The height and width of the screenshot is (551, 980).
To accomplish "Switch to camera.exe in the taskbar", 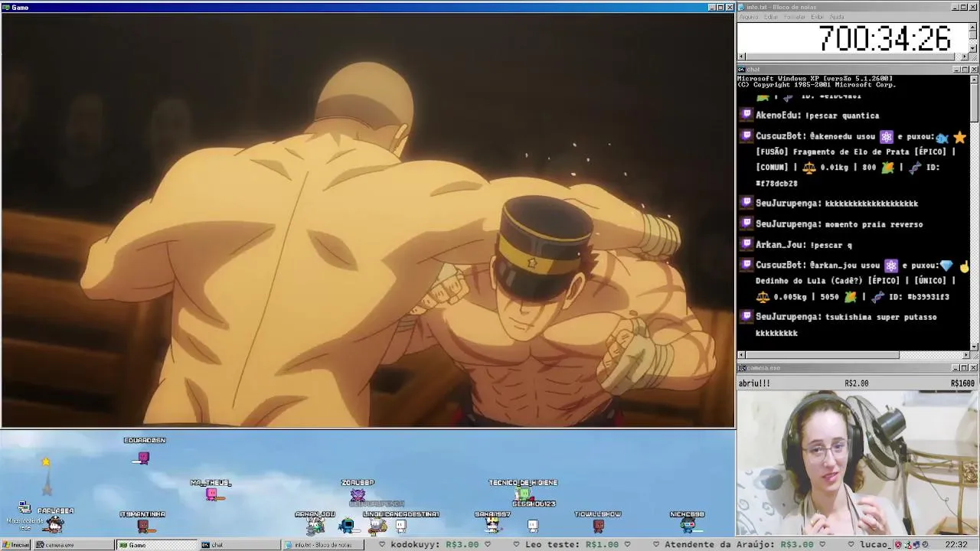I will (x=73, y=545).
